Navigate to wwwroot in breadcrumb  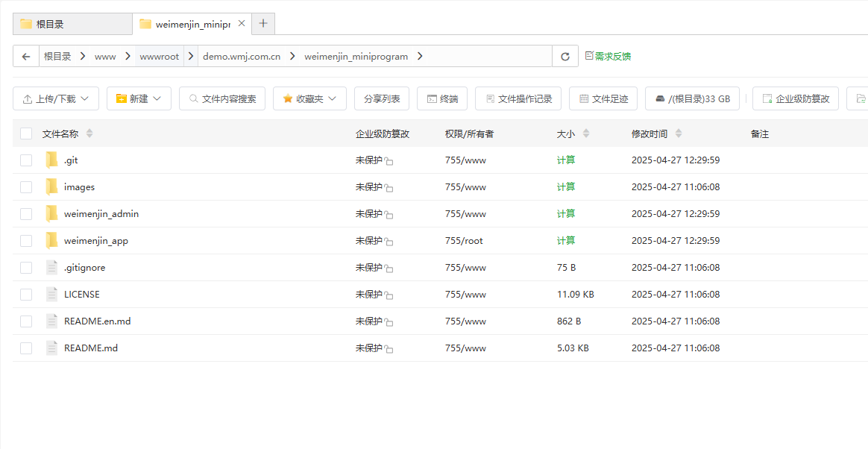[x=160, y=57]
